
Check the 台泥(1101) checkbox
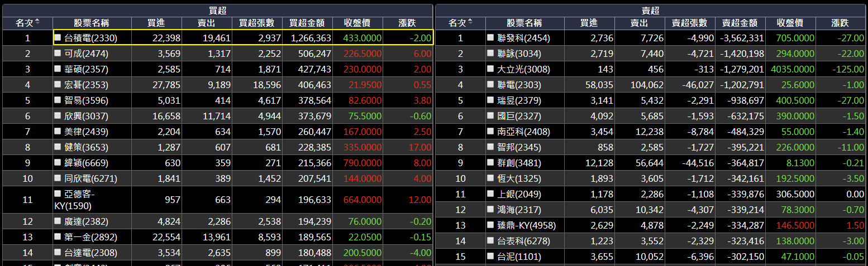click(x=490, y=257)
